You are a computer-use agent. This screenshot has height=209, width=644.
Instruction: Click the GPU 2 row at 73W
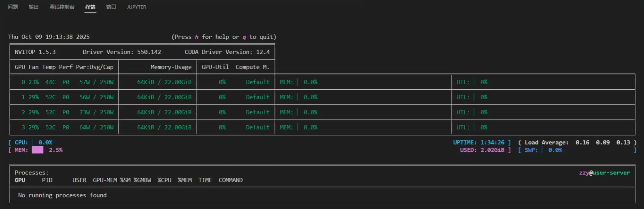67,112
